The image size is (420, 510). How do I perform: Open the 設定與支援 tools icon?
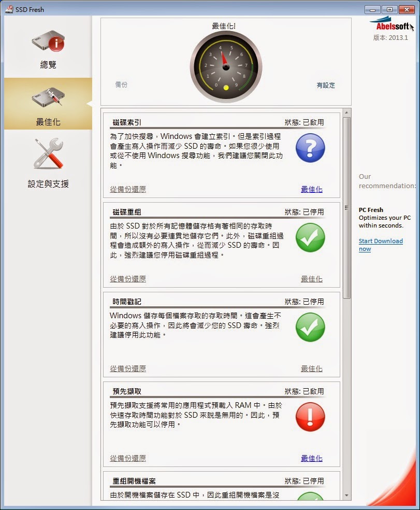[48, 153]
